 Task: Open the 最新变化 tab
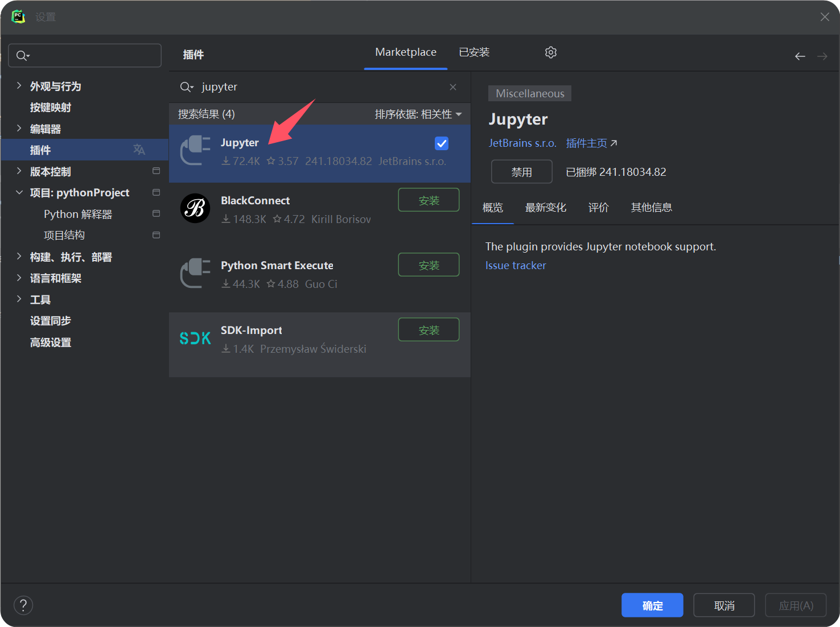click(x=546, y=208)
